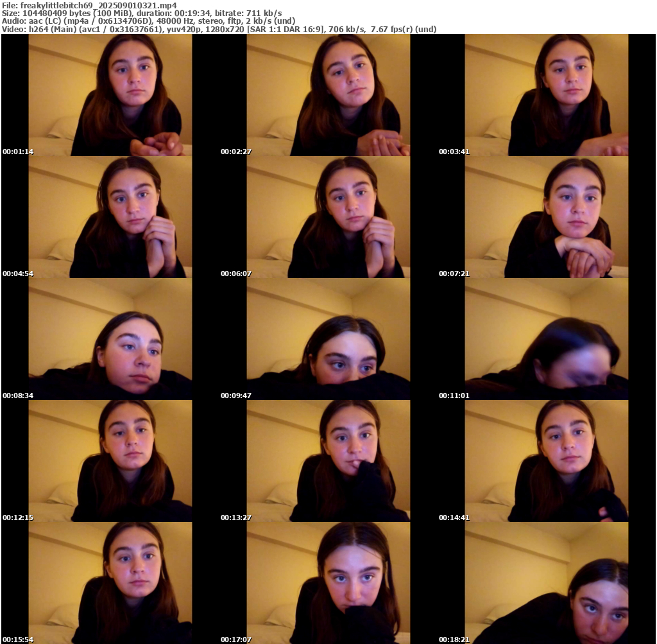Click the timestamp label '00:04:54'
The width and height of the screenshot is (657, 644).
(18, 274)
